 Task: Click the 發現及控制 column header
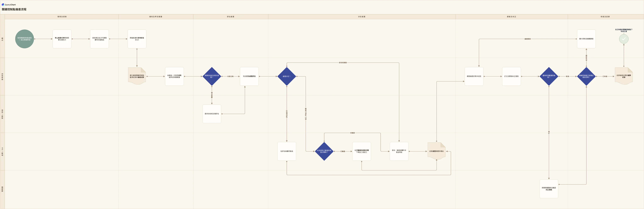pyautogui.click(x=62, y=17)
